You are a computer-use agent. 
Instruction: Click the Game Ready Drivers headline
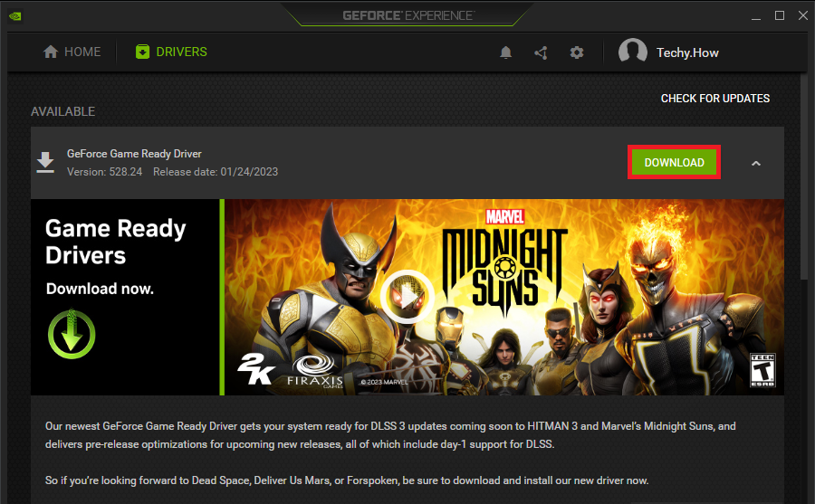tap(115, 242)
